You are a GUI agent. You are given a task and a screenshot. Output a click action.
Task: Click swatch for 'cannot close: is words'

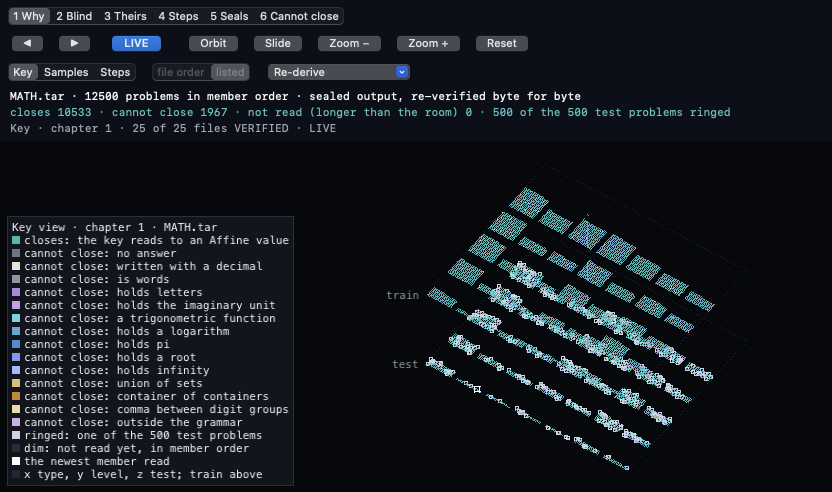pos(16,280)
